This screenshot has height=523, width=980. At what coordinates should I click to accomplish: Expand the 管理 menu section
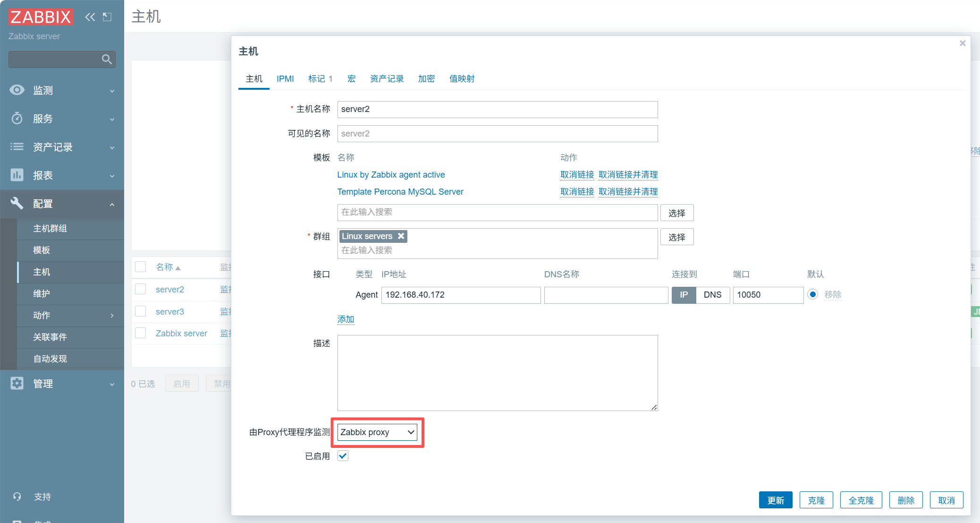tap(112, 384)
